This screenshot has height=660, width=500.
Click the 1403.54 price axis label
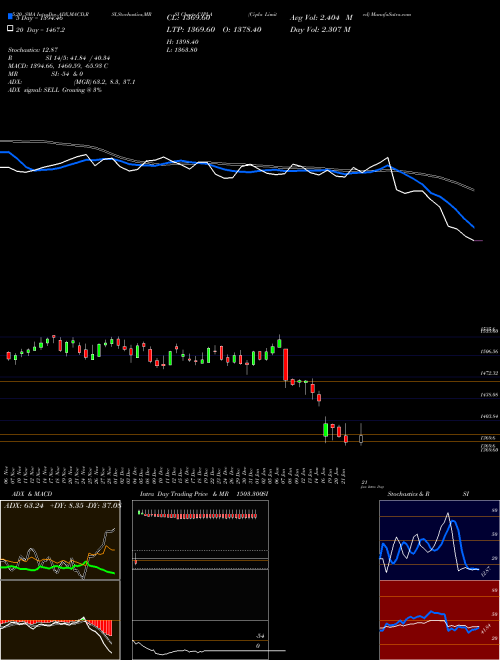coord(489,416)
